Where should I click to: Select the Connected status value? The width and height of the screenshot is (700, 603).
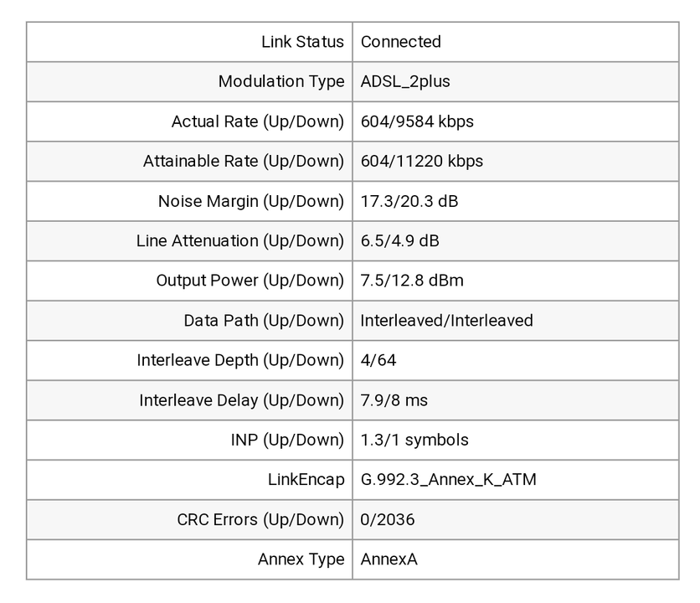(x=400, y=42)
